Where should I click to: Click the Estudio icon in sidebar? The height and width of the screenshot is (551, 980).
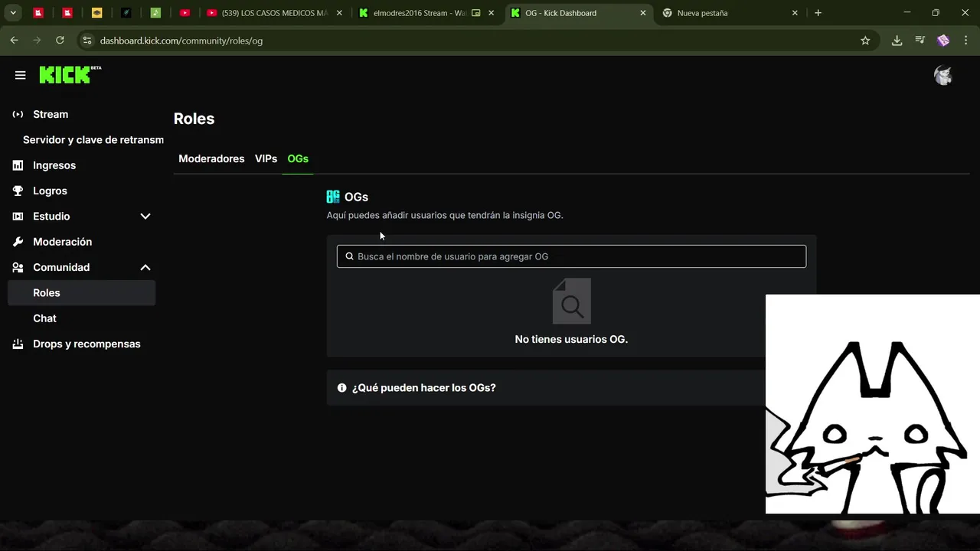[x=18, y=217]
